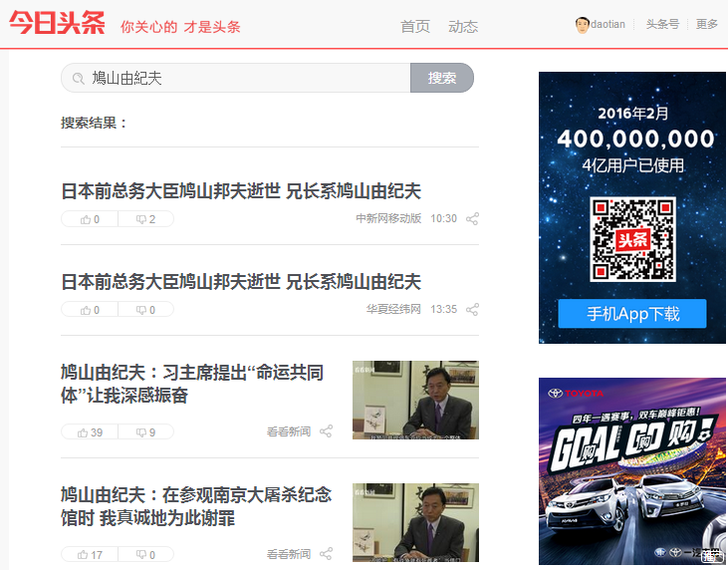This screenshot has height=570, width=728.
Task: Click 看看新闻 source of the 命运共同体 article
Action: [x=289, y=431]
